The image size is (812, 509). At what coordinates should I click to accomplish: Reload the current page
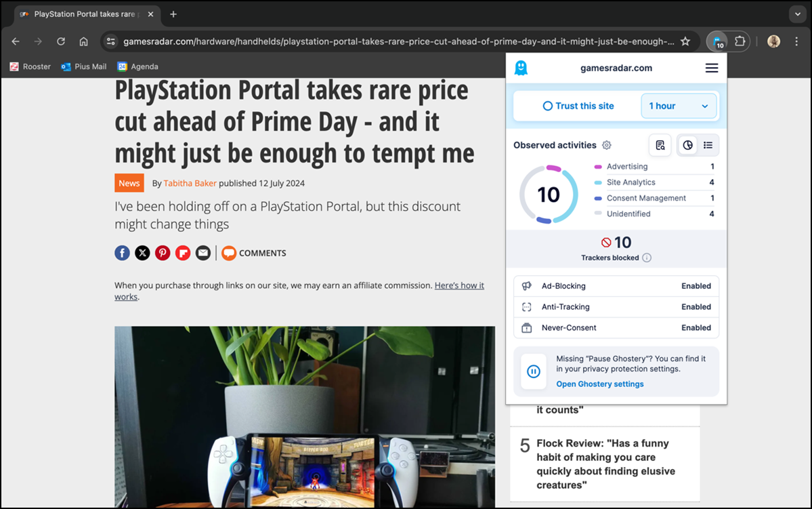click(60, 41)
